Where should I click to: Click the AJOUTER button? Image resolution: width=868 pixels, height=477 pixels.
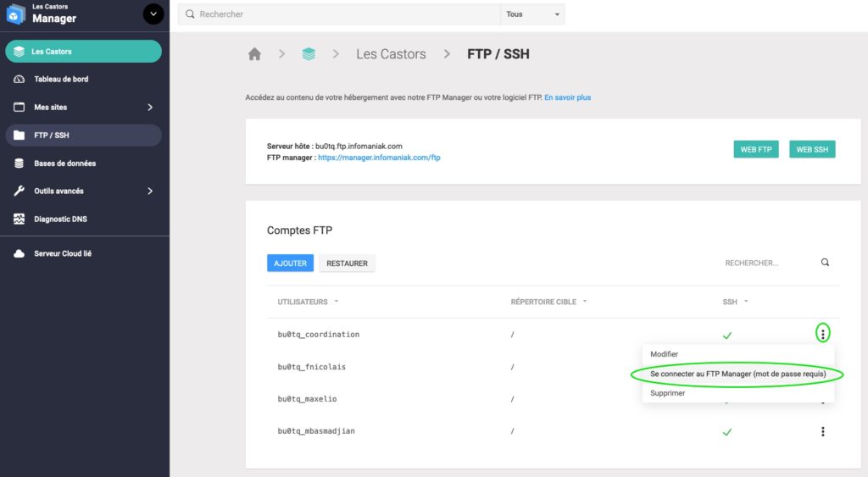290,263
